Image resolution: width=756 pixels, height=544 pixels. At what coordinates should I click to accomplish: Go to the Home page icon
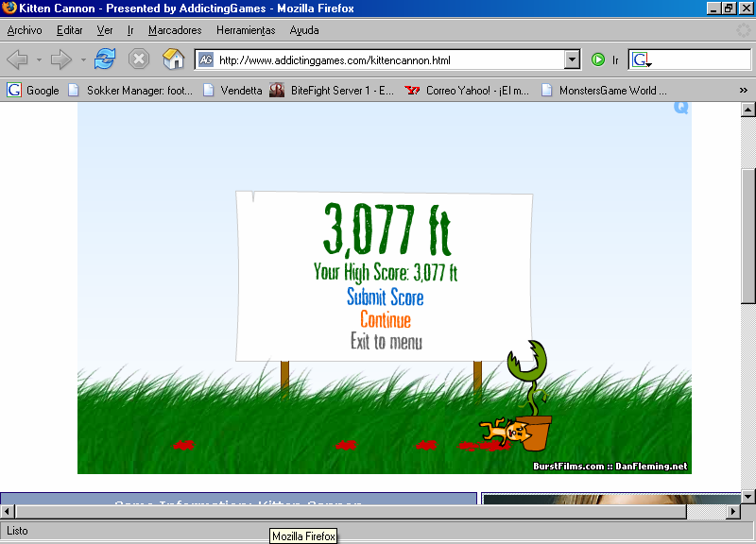(x=173, y=59)
